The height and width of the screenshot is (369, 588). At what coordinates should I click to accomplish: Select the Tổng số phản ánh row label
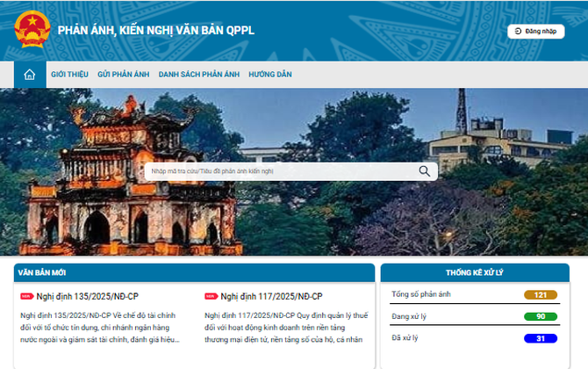tap(421, 293)
